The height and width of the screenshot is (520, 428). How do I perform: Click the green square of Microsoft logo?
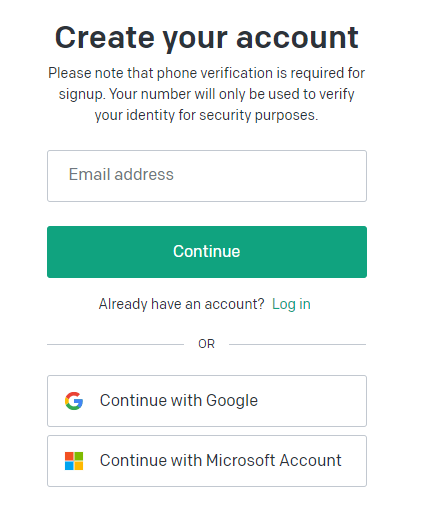pyautogui.click(x=79, y=456)
